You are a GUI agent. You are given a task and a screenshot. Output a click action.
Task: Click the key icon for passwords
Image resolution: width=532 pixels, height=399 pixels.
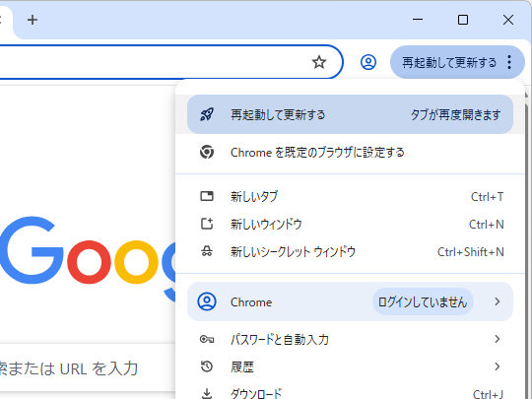point(207,339)
